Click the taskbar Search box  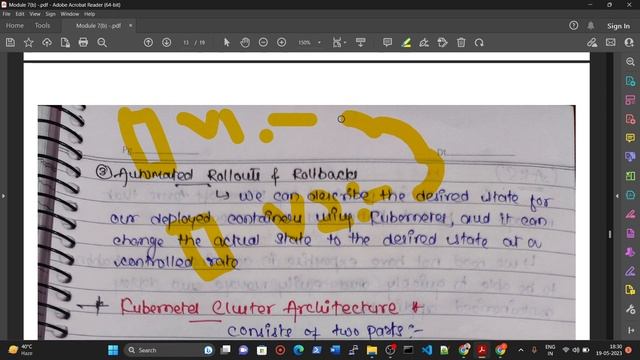point(169,350)
